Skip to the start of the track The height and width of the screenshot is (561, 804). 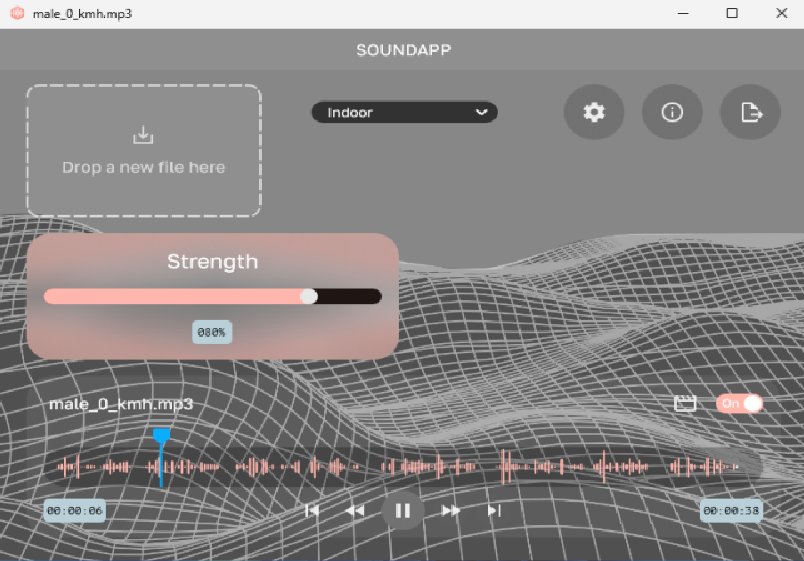(311, 510)
